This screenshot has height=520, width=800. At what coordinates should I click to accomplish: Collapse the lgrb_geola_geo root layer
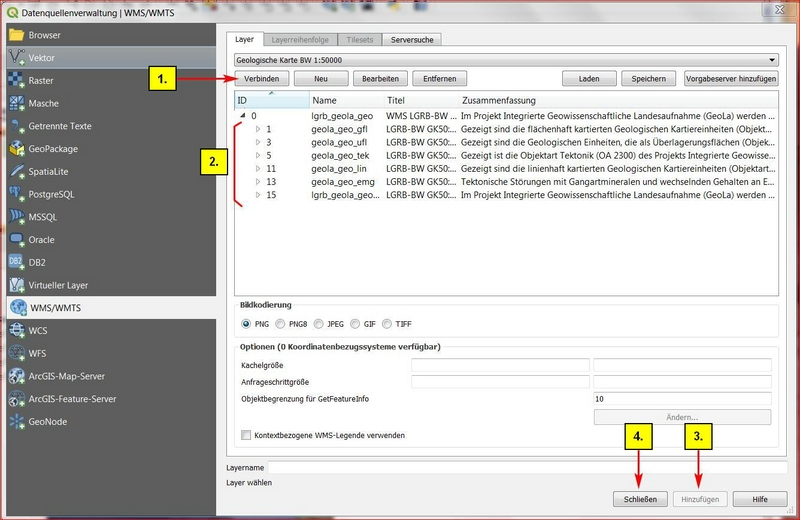click(242, 116)
